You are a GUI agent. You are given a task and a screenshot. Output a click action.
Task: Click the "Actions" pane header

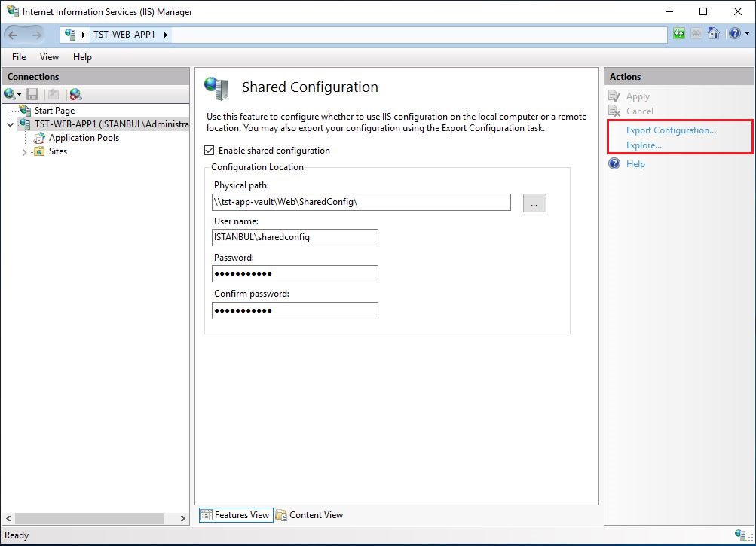tap(625, 77)
